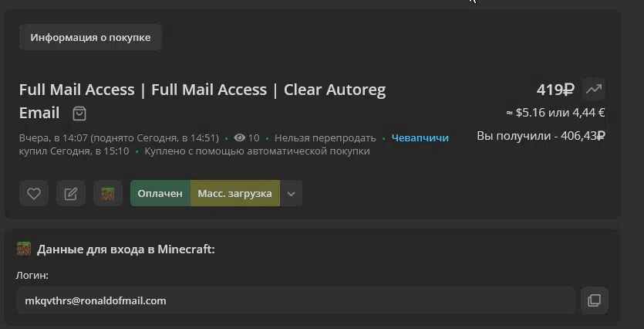The height and width of the screenshot is (329, 644).
Task: Open the Информация о покупке tab
Action: [90, 37]
